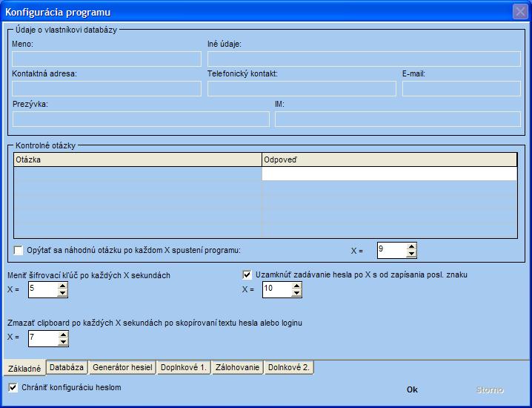Screen dimensions: 532x408
Task: Close the Konfigurácia programu window
Action: pyautogui.click(x=520, y=12)
